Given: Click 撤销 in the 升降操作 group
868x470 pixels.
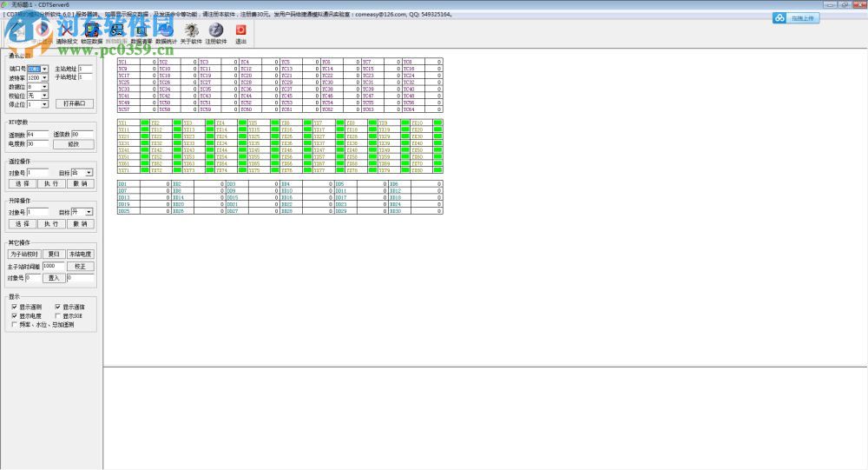Looking at the screenshot, I should 80,224.
